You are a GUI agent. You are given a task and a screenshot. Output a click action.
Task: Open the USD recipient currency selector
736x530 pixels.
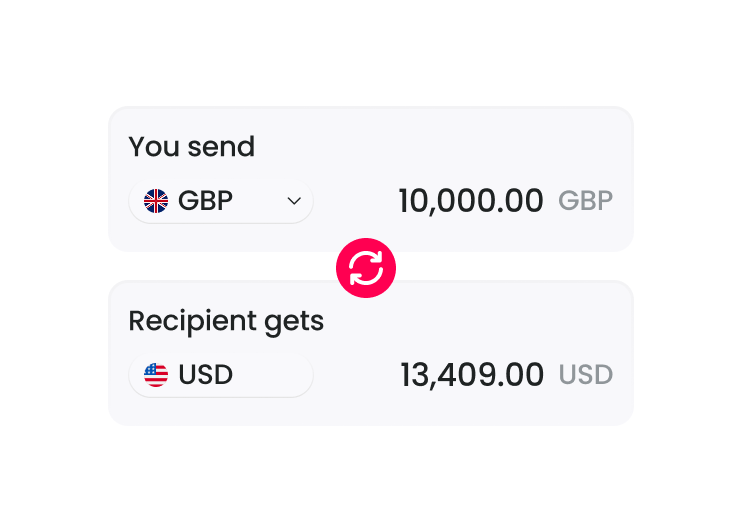tap(221, 375)
